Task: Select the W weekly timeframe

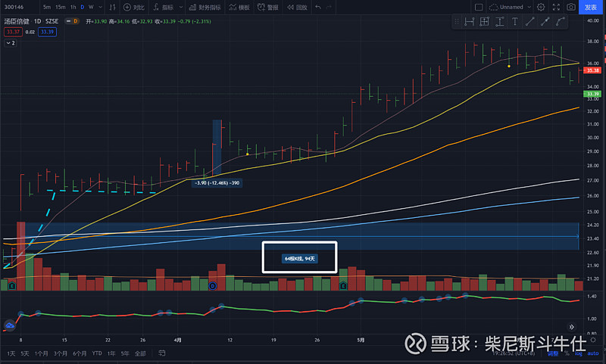Action: point(91,8)
